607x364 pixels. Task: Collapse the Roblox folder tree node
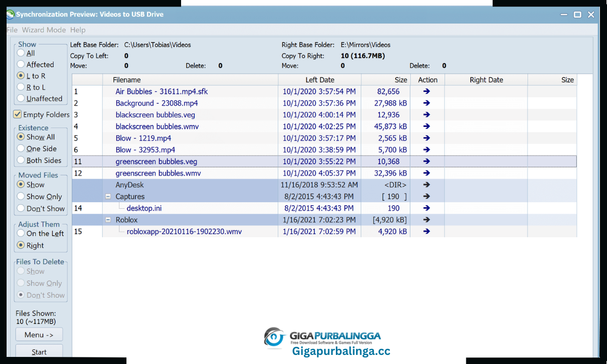(108, 220)
